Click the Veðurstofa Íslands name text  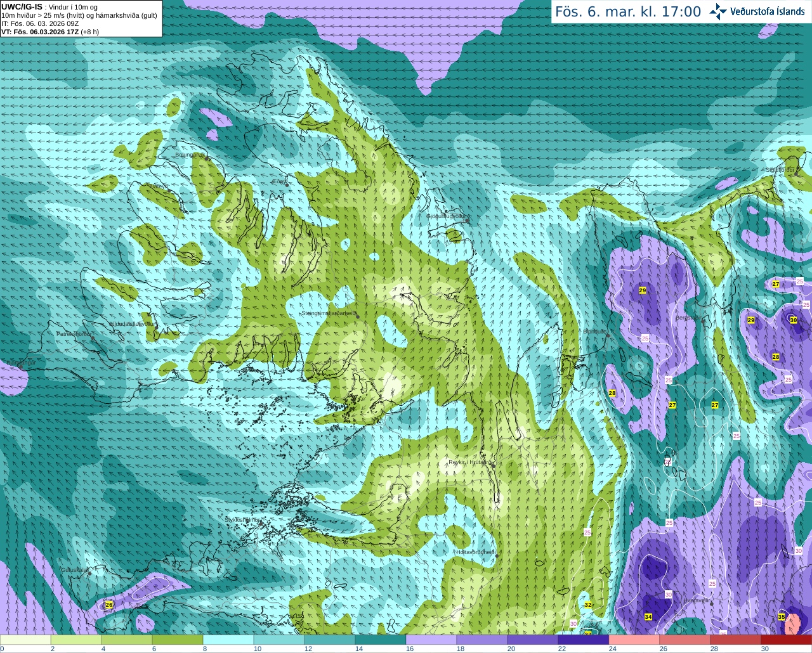point(768,11)
